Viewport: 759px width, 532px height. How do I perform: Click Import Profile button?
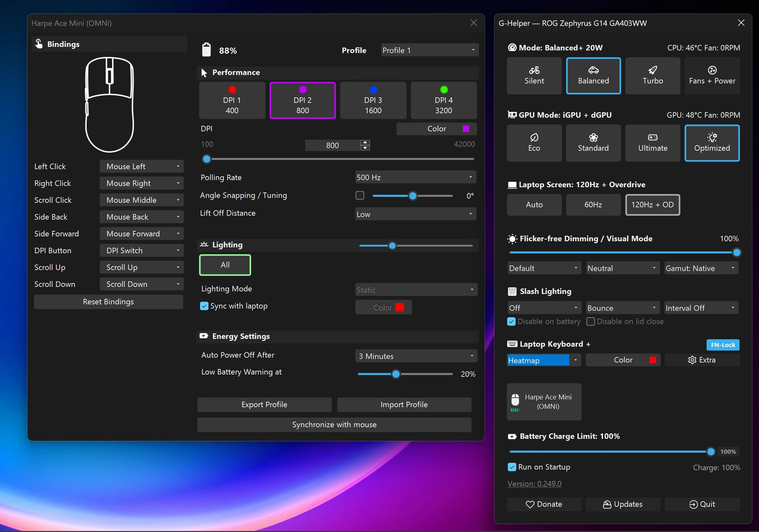point(404,404)
